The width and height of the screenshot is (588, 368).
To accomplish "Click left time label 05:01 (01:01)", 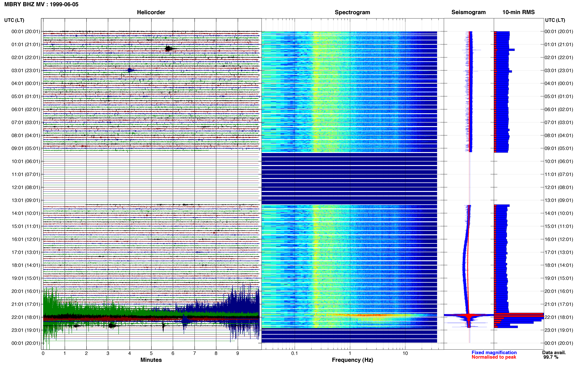I will click(26, 96).
